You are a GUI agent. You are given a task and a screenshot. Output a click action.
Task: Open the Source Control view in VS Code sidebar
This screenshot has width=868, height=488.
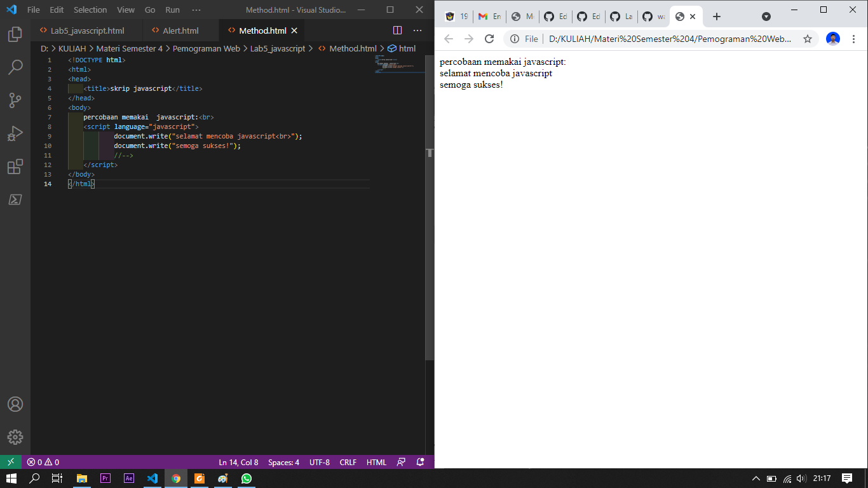tap(15, 100)
